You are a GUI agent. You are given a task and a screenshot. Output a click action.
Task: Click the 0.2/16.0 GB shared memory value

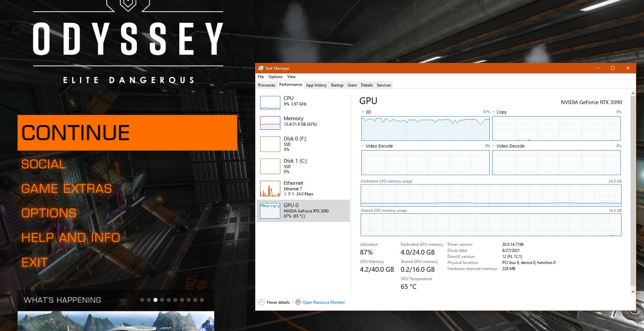click(418, 269)
